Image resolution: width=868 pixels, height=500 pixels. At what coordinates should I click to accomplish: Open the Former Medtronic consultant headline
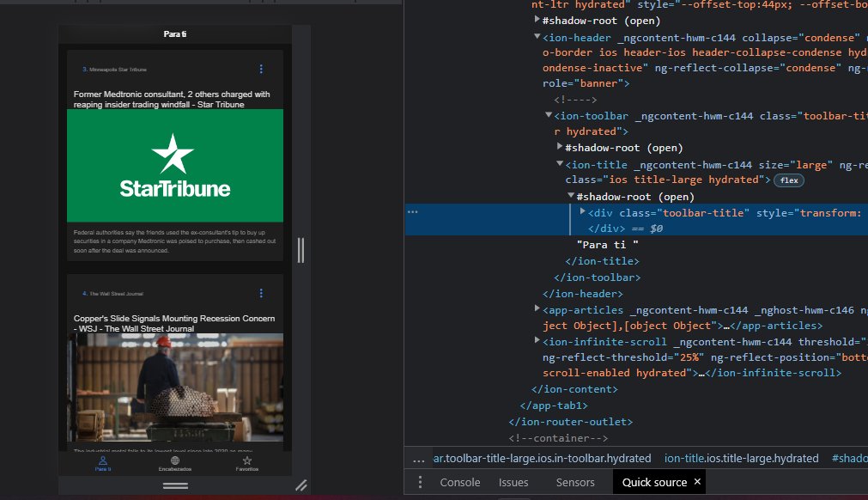tap(172, 99)
